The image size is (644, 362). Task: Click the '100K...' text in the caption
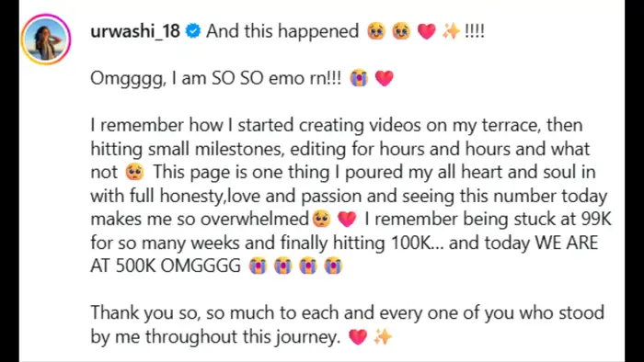418,243
